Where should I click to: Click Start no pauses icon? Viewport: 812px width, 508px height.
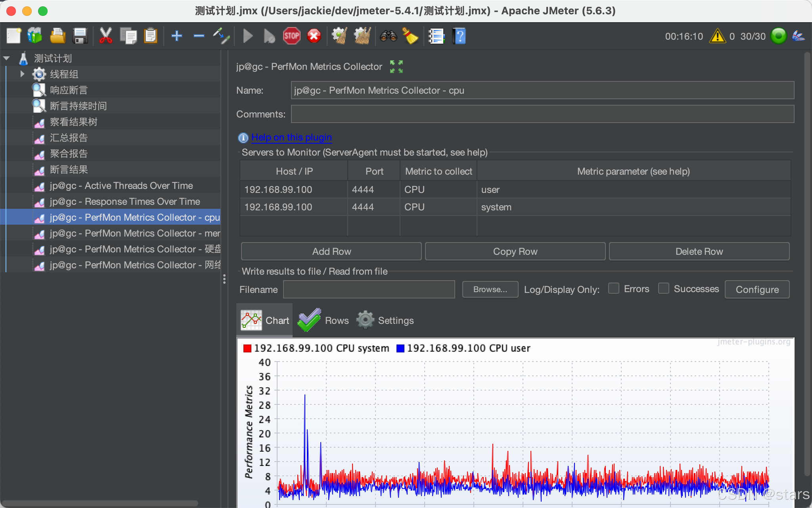pos(270,36)
